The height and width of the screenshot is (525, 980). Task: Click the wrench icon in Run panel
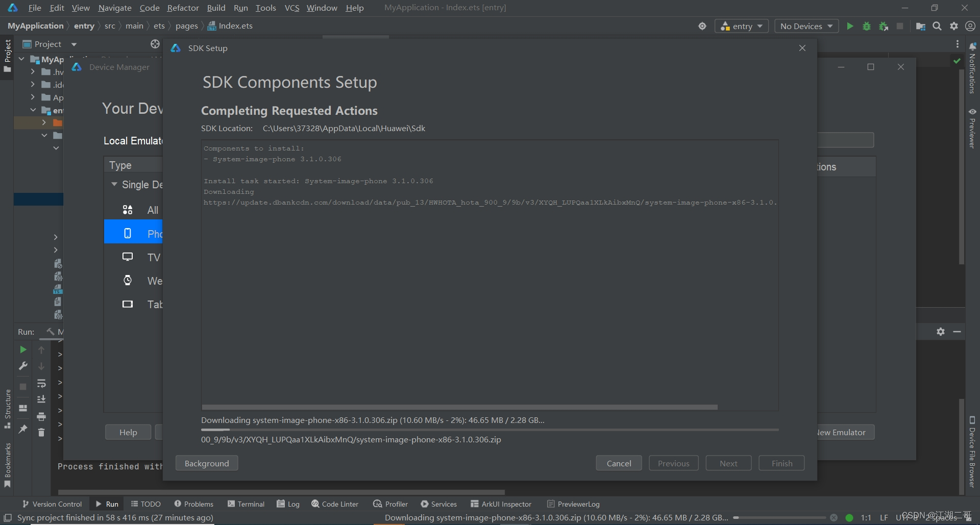[23, 366]
